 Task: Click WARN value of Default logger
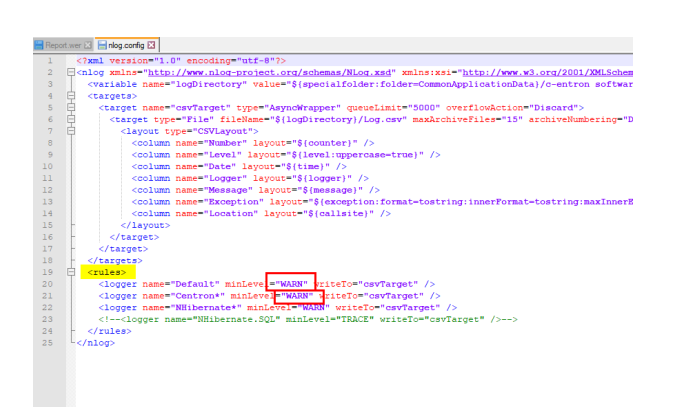point(294,283)
